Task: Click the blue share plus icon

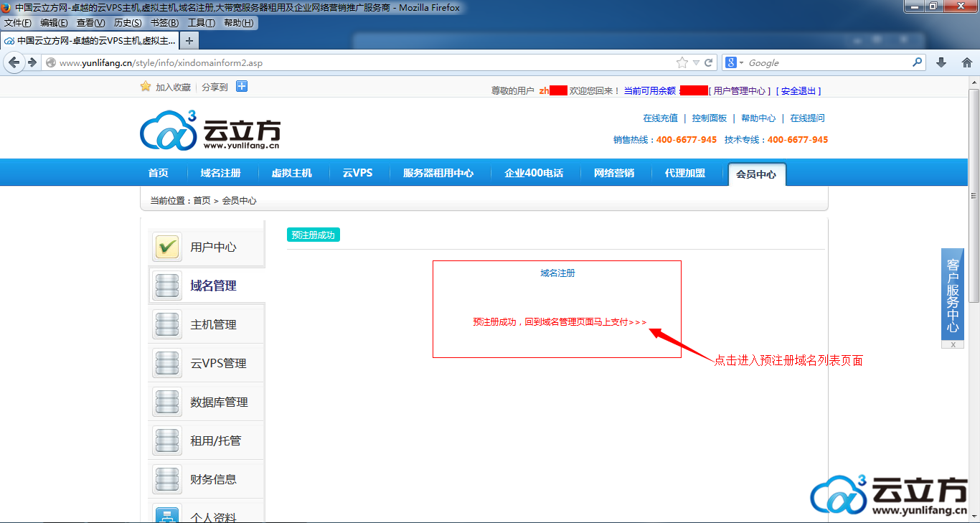Action: click(x=242, y=87)
